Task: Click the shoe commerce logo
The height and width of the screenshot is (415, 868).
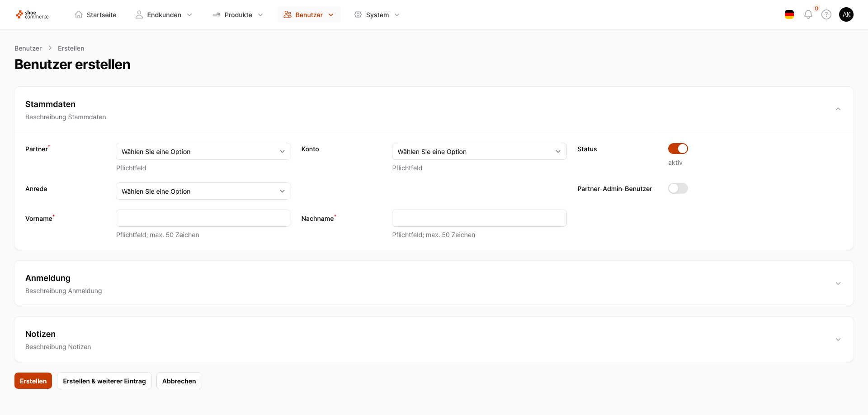Action: click(x=32, y=15)
